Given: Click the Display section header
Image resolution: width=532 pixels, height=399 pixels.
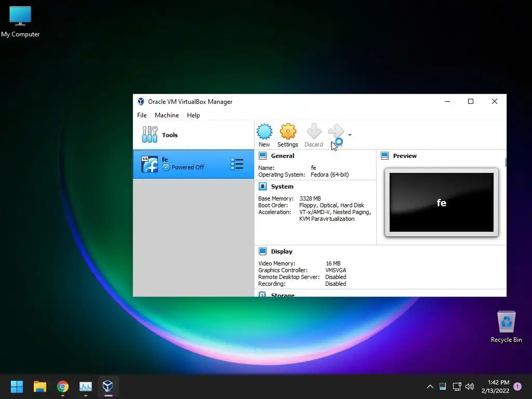Looking at the screenshot, I should [x=282, y=251].
